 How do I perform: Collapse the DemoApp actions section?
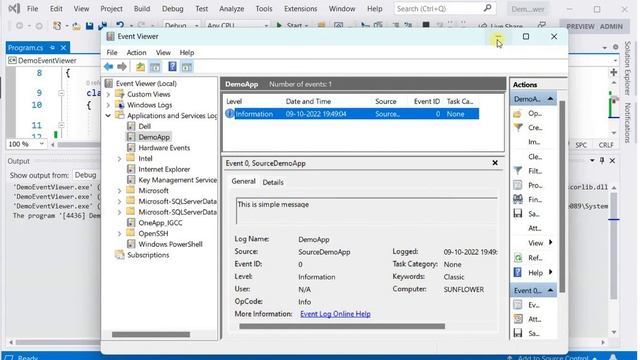(550, 99)
